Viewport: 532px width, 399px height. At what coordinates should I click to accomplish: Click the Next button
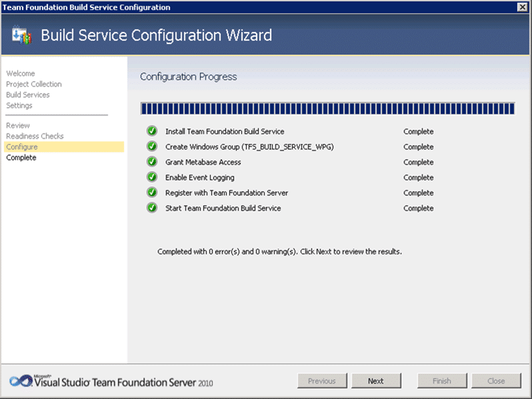376,381
